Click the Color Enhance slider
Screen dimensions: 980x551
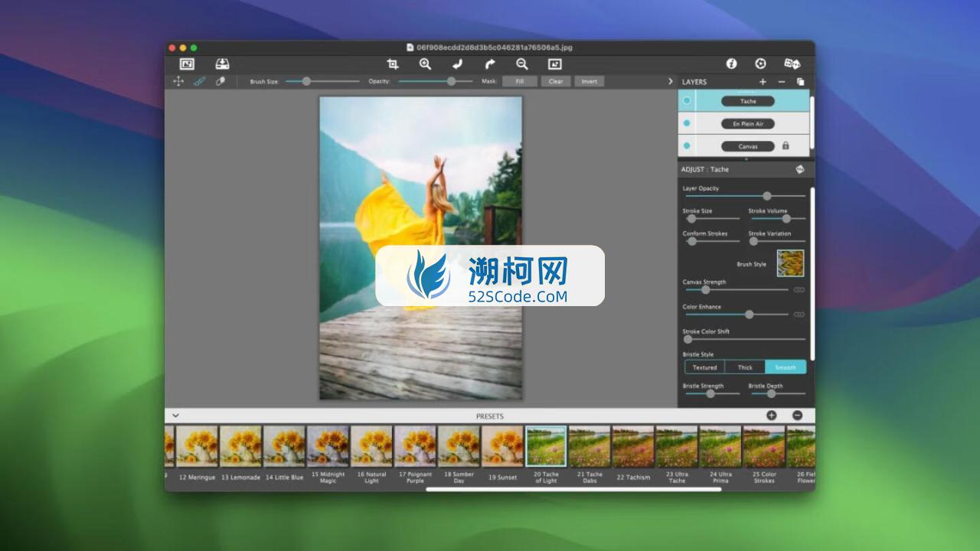[737, 315]
